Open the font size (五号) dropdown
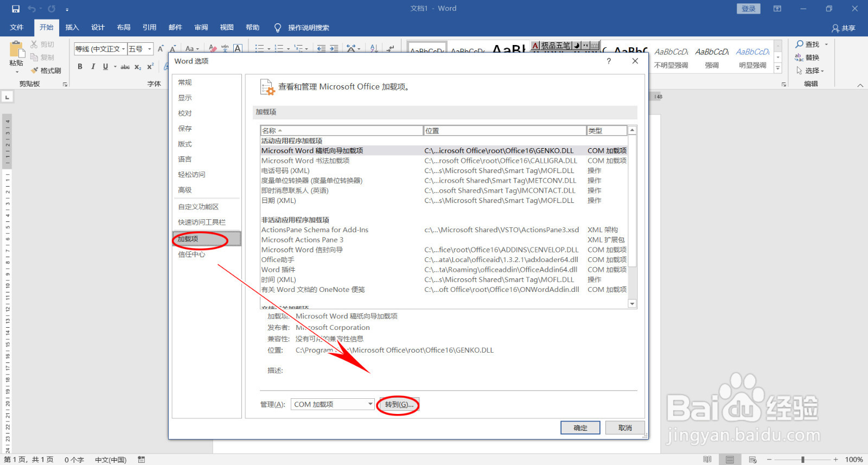The image size is (868, 465). pyautogui.click(x=150, y=49)
